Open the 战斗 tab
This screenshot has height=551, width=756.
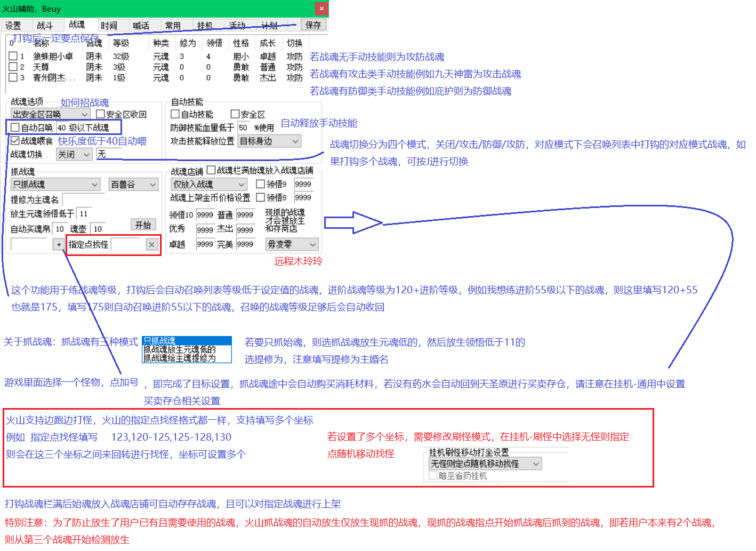(45, 25)
